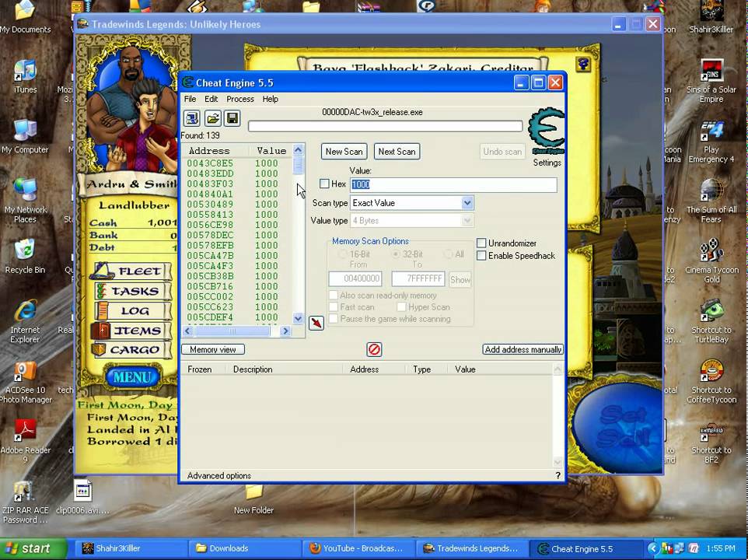Select the All radio option
This screenshot has height=560, width=748.
pyautogui.click(x=449, y=254)
